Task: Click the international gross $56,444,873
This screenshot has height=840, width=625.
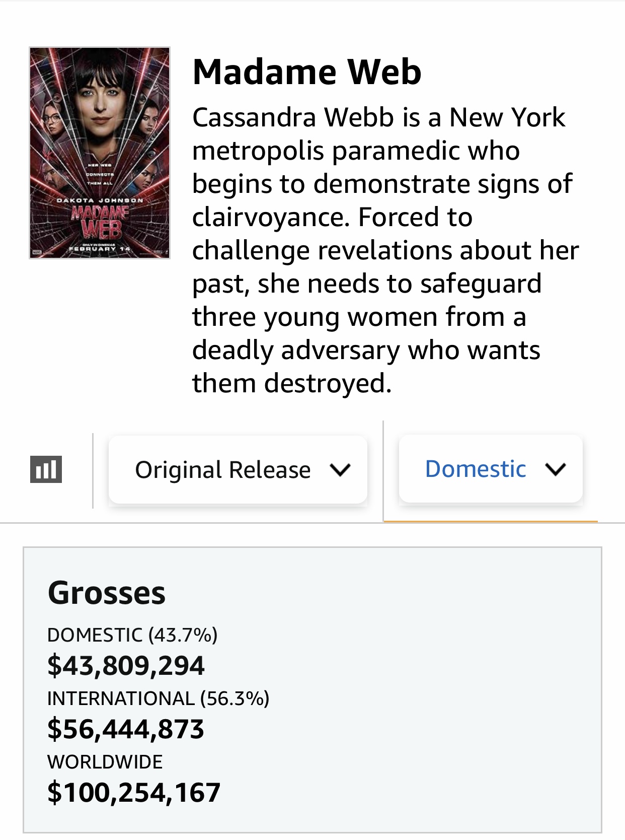Action: (x=126, y=729)
